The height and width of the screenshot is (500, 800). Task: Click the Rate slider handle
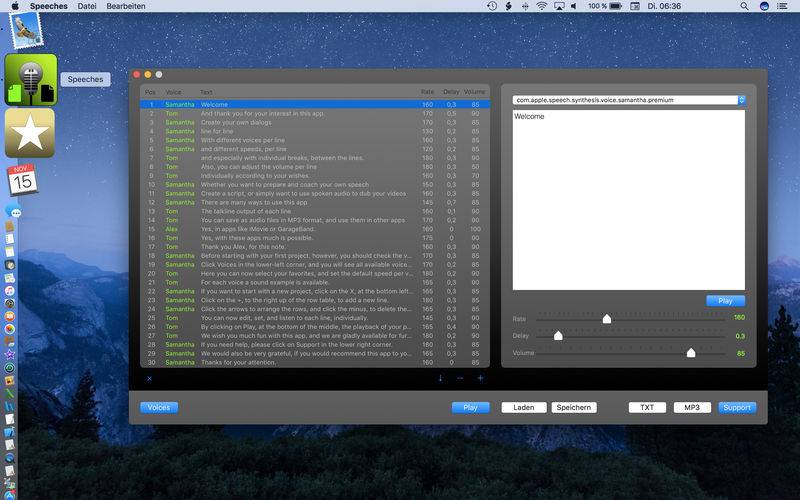(x=606, y=318)
